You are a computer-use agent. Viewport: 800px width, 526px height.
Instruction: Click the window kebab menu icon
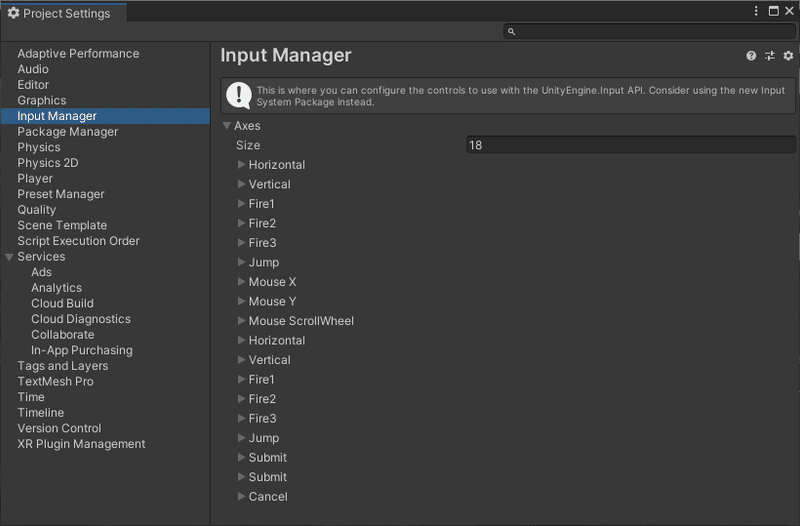[x=756, y=11]
